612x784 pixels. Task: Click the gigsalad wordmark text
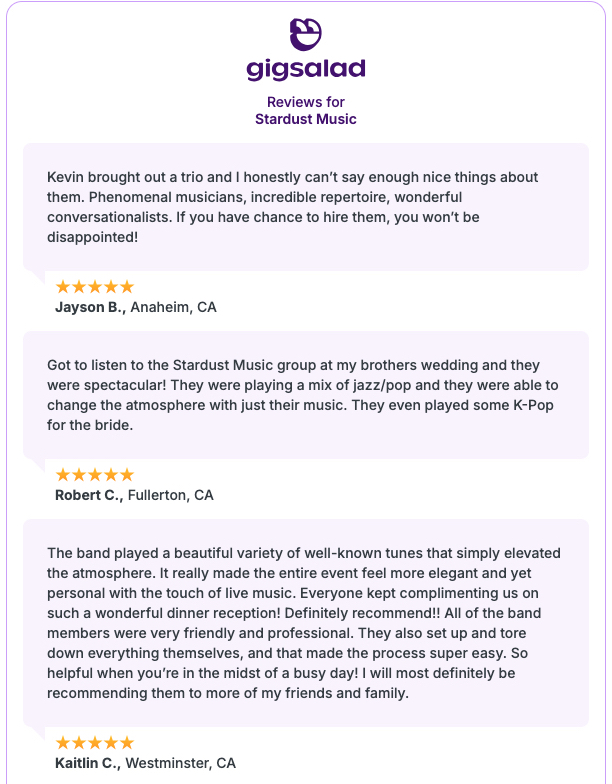(306, 69)
